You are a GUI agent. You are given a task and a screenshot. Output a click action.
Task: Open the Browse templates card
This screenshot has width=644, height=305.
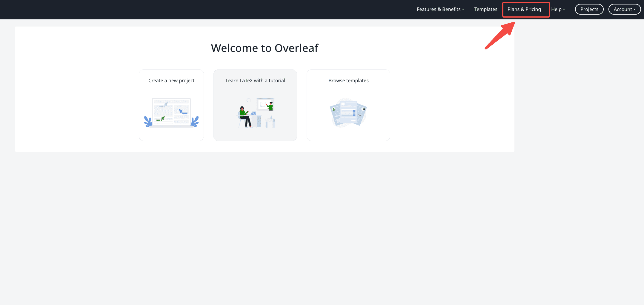(348, 105)
